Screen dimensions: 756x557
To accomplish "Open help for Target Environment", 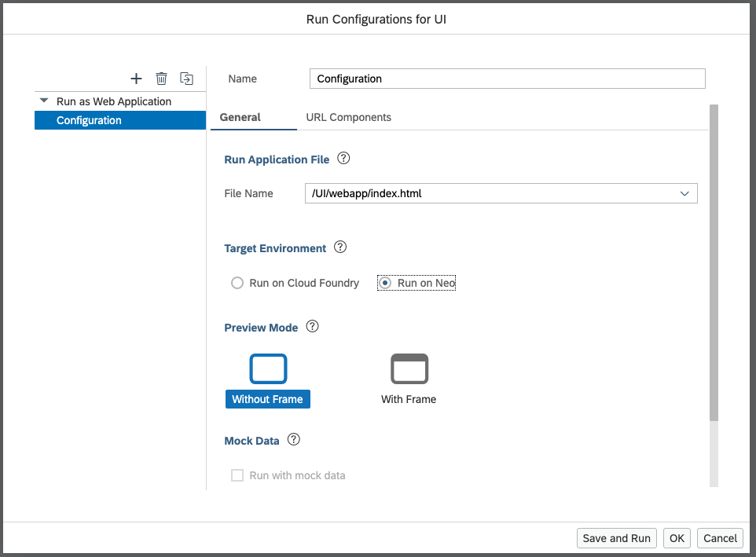I will click(x=340, y=247).
